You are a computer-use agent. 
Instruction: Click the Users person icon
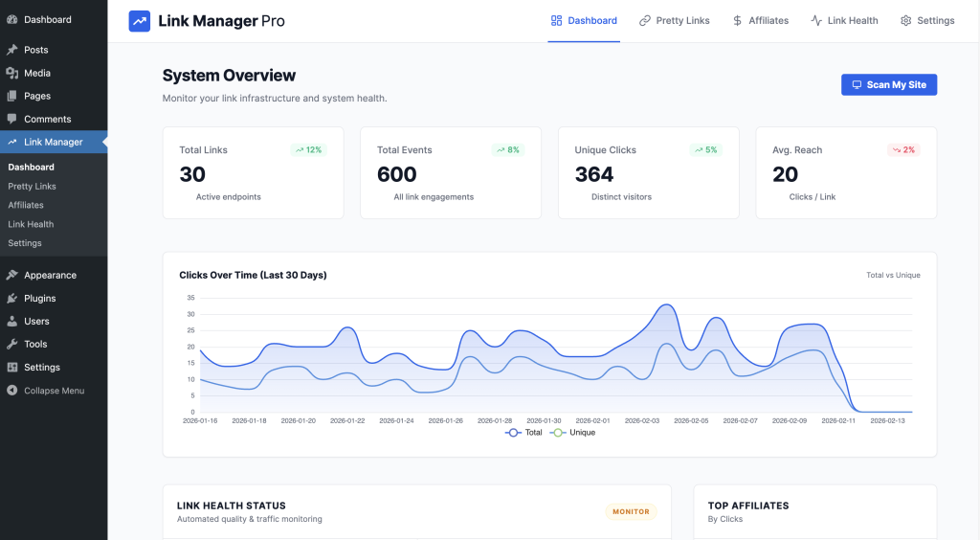point(11,321)
